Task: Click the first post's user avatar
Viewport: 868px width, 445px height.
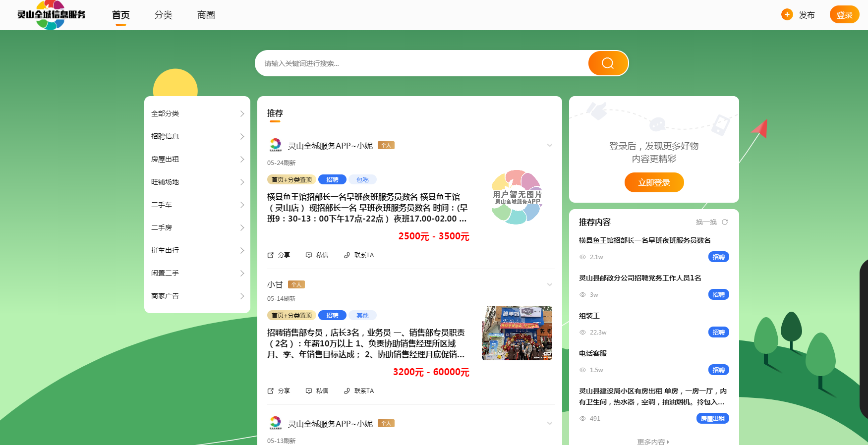Action: pos(275,145)
